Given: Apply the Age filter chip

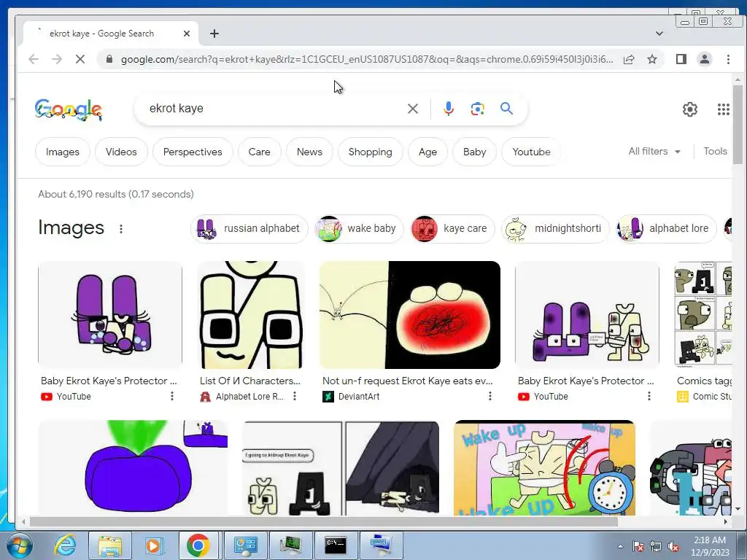Looking at the screenshot, I should pyautogui.click(x=427, y=152).
